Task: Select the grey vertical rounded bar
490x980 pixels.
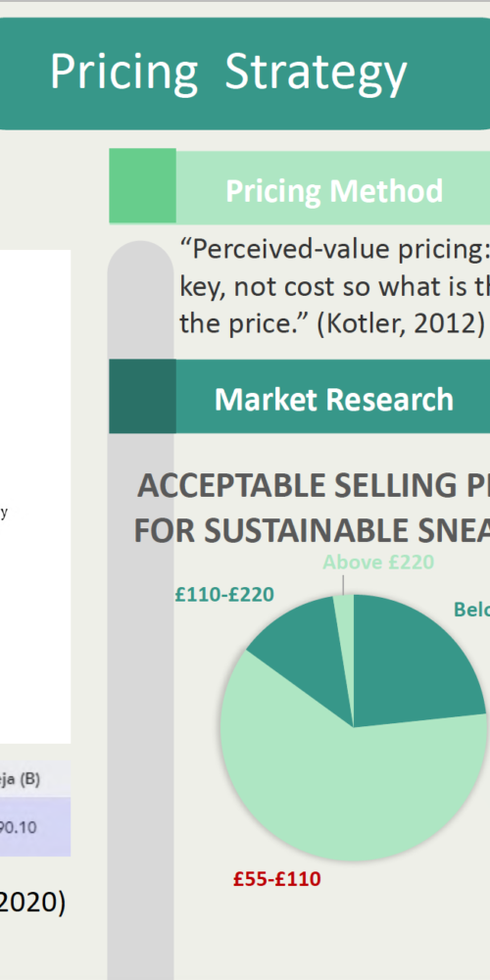Action: 140,610
